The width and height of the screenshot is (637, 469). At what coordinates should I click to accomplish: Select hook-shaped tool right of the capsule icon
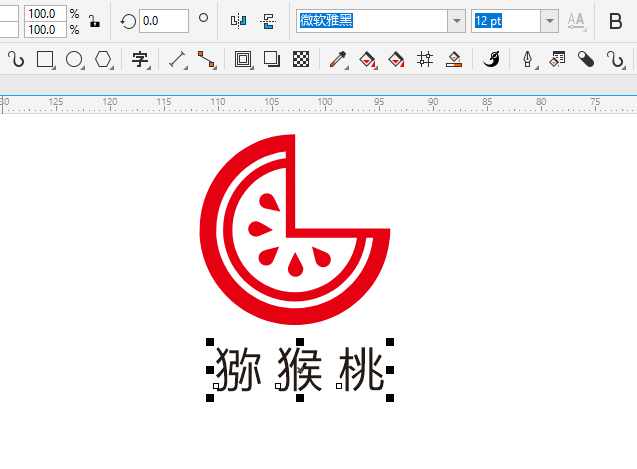tap(615, 59)
